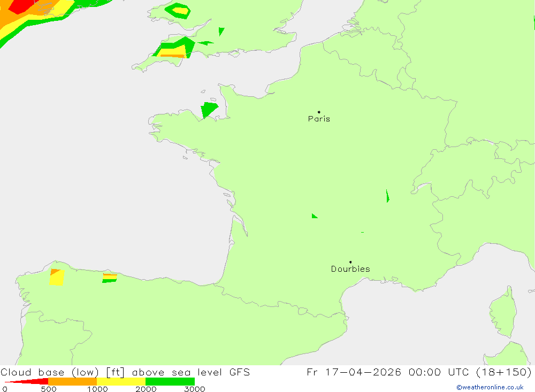Click the black dot marker above Paris
Screen dimensions: 535x392
[319, 112]
